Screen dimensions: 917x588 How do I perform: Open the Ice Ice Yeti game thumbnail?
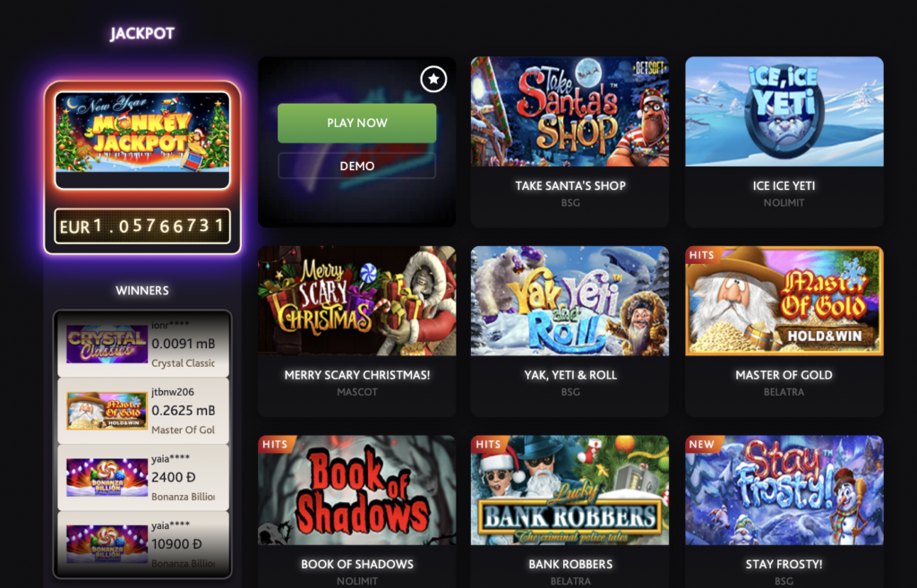[784, 112]
